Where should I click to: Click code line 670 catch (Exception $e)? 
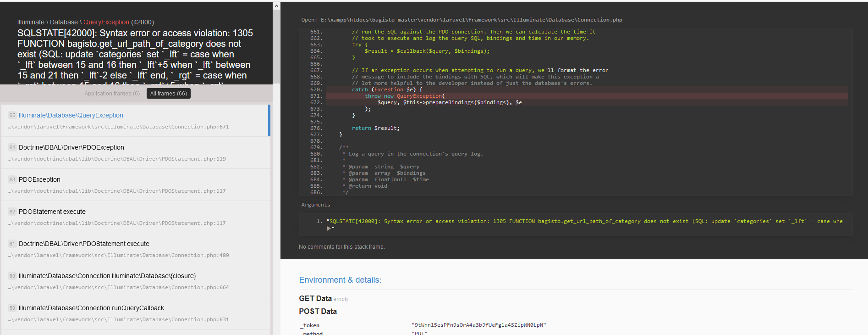(x=387, y=89)
